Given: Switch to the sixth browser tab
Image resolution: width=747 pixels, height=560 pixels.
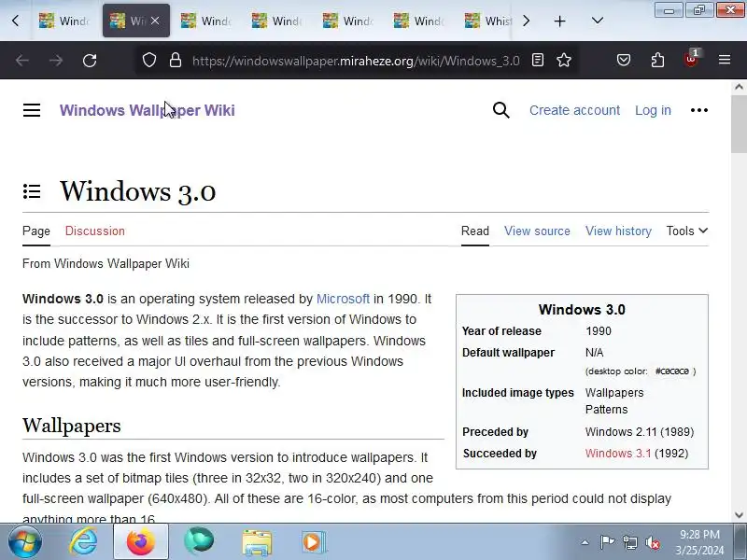Looking at the screenshot, I should click(x=419, y=21).
